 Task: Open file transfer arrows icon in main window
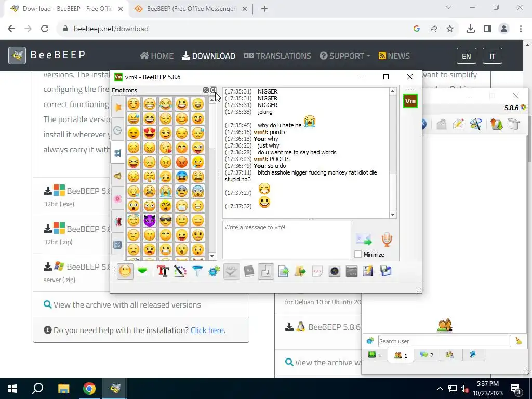coord(496,124)
